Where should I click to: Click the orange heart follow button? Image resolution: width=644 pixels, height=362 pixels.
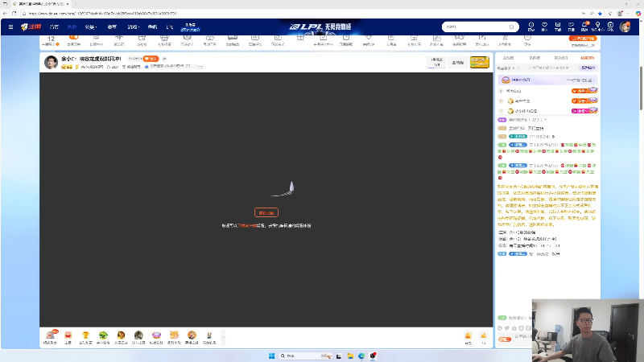pos(151,59)
